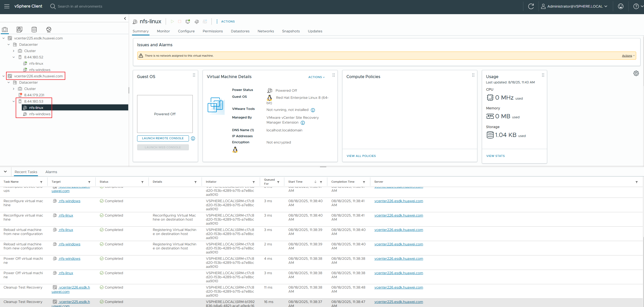
Task: Switch to the Permissions tab
Action: pyautogui.click(x=213, y=31)
